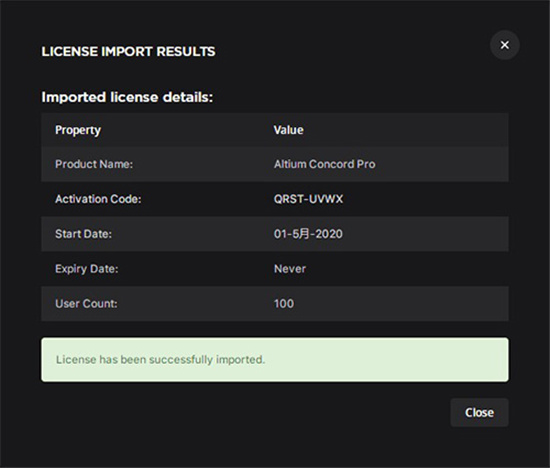Select the 01-5月-2020 start date value

pos(308,234)
